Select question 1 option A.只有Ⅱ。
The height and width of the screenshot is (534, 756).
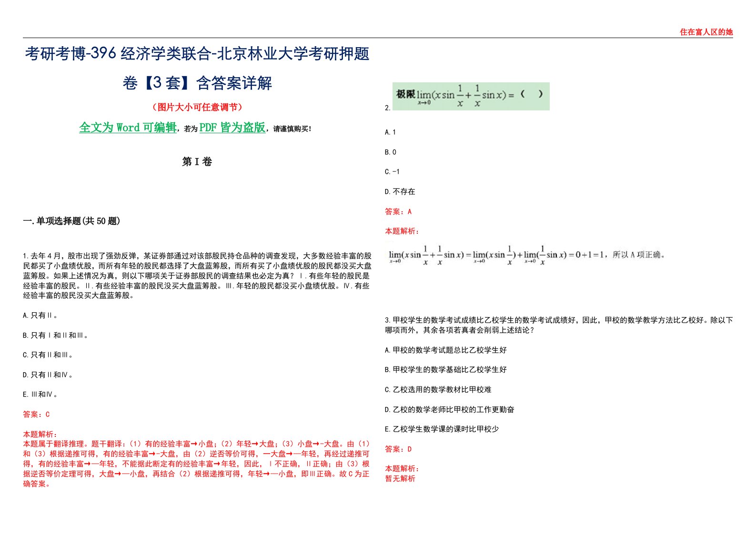pyautogui.click(x=40, y=315)
